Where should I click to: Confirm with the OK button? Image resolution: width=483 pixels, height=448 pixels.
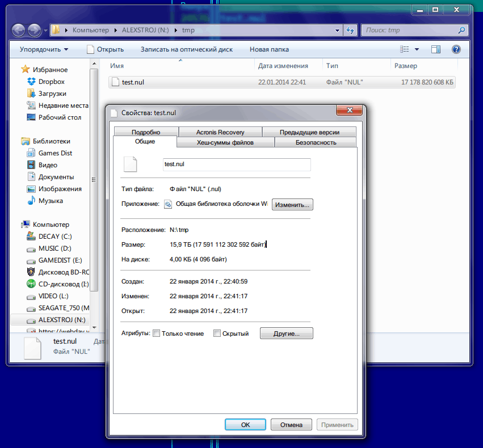tap(245, 425)
